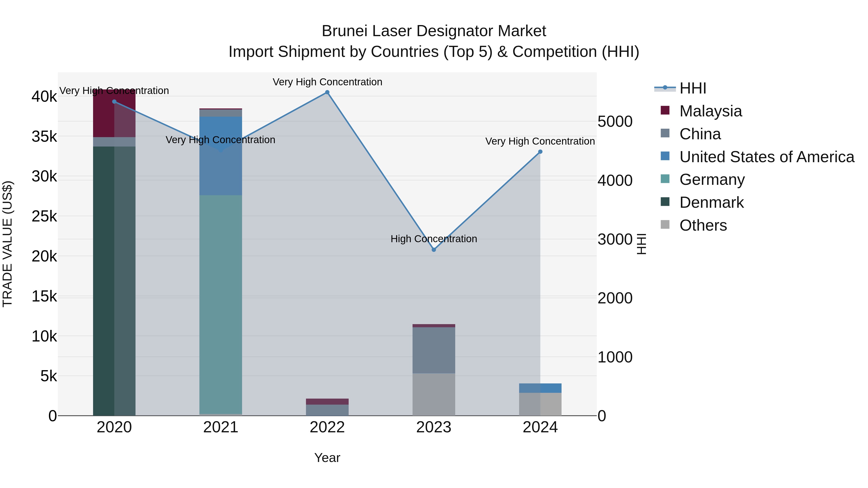The height and width of the screenshot is (488, 868).
Task: Click the 'Brunei Laser Designator Market' title
Action: pyautogui.click(x=434, y=31)
